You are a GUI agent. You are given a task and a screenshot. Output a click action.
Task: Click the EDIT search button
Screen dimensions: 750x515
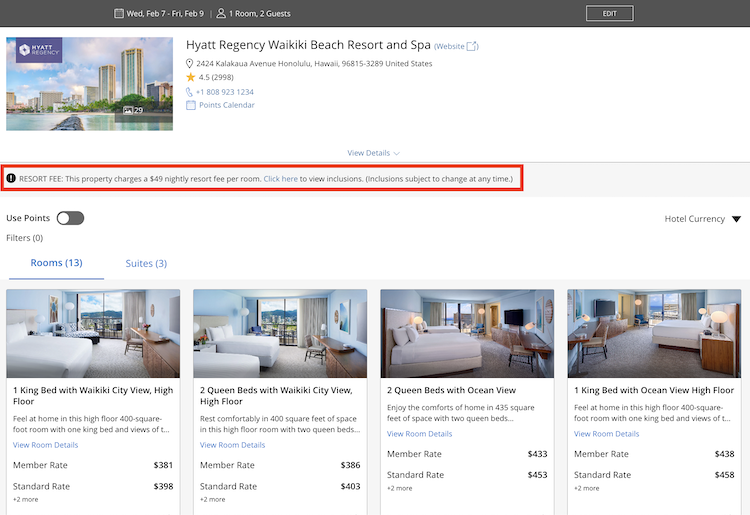tap(610, 13)
